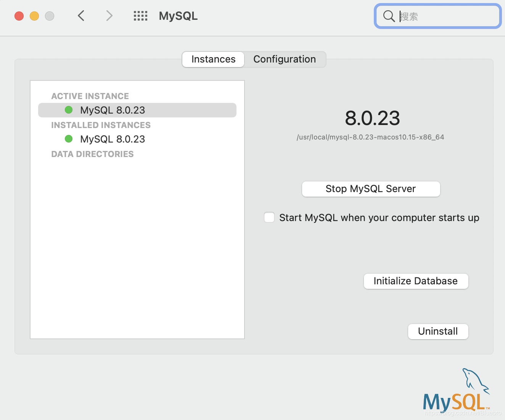This screenshot has height=420, width=505.
Task: Click the INSTALLED INSTANCES header
Action: [x=101, y=125]
